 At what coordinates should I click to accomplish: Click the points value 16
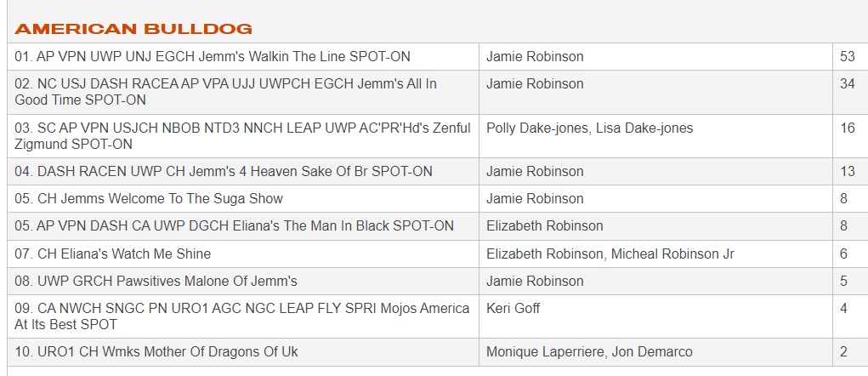click(x=847, y=128)
